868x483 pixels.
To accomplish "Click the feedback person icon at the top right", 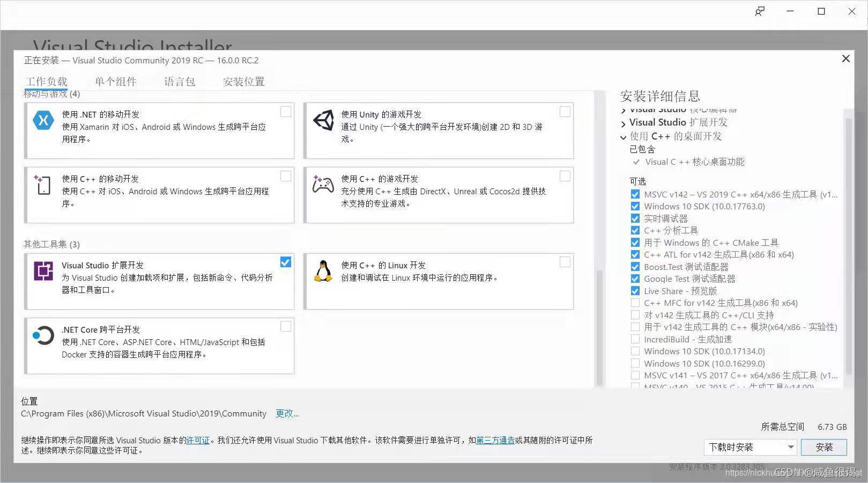I will 760,11.
